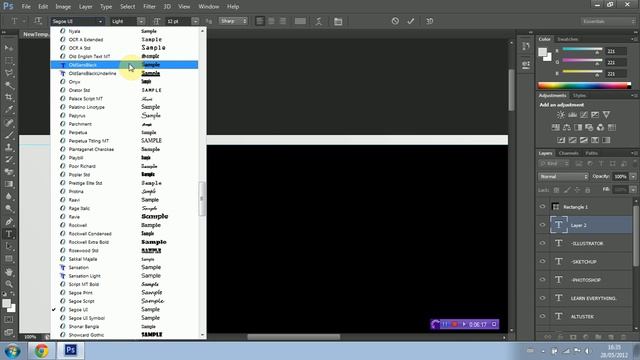
Task: Hide the PHOTOSHOP layer
Action: [542, 280]
